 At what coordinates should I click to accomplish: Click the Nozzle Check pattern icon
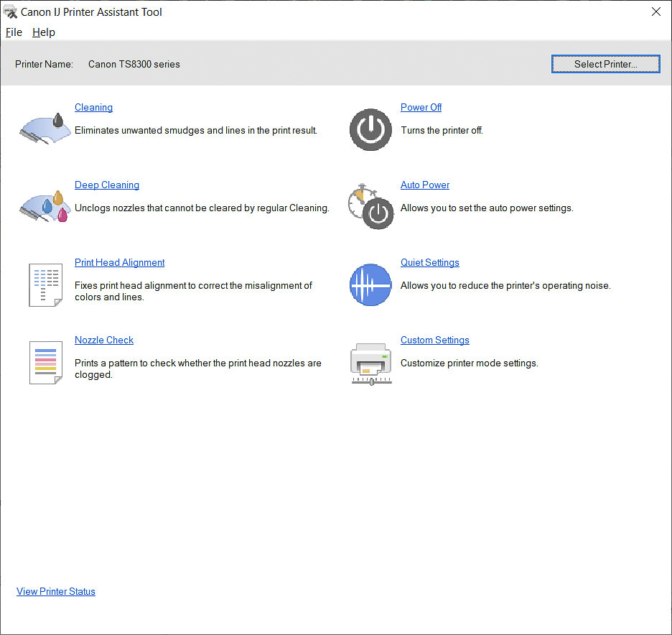pyautogui.click(x=45, y=362)
